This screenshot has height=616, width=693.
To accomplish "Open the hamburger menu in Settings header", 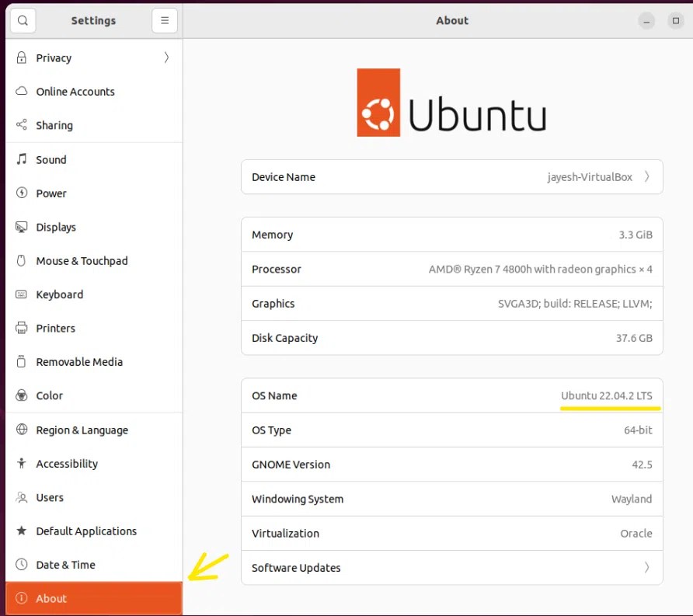I will pyautogui.click(x=164, y=20).
